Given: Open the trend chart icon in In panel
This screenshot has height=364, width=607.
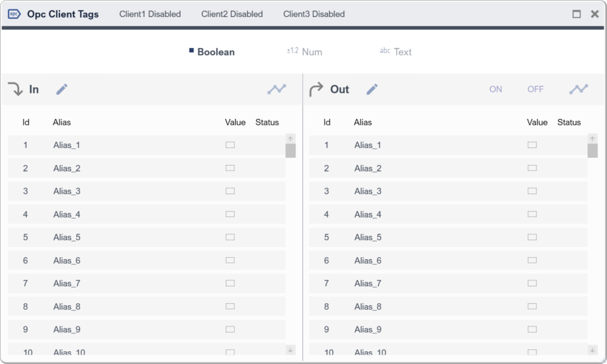Looking at the screenshot, I should (277, 89).
